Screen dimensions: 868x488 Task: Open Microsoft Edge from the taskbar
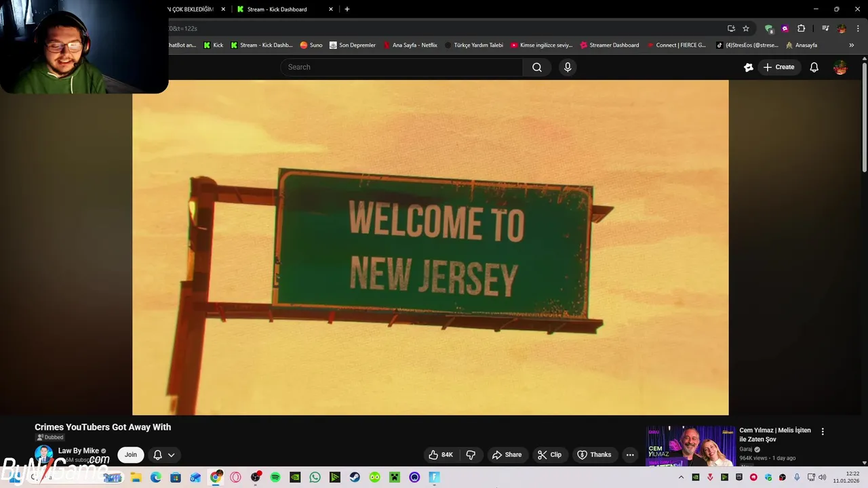[x=155, y=477]
